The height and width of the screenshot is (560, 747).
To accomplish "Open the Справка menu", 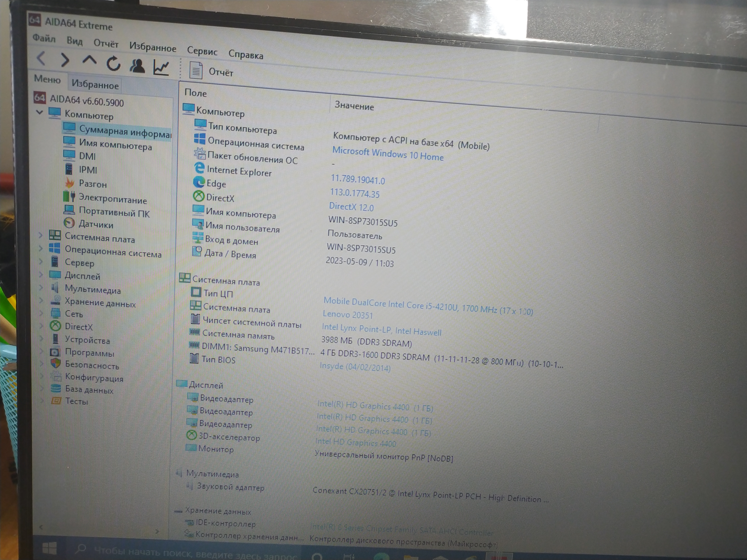I will pyautogui.click(x=246, y=55).
